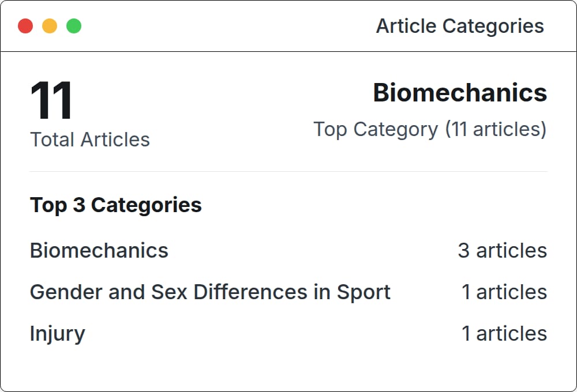Open the Biomechanics category row

tap(288, 250)
